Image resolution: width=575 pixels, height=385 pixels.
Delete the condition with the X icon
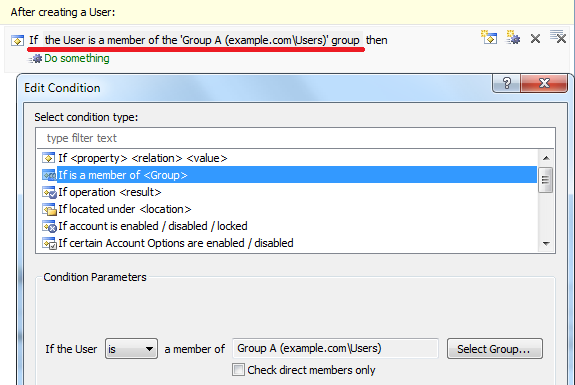pos(535,38)
